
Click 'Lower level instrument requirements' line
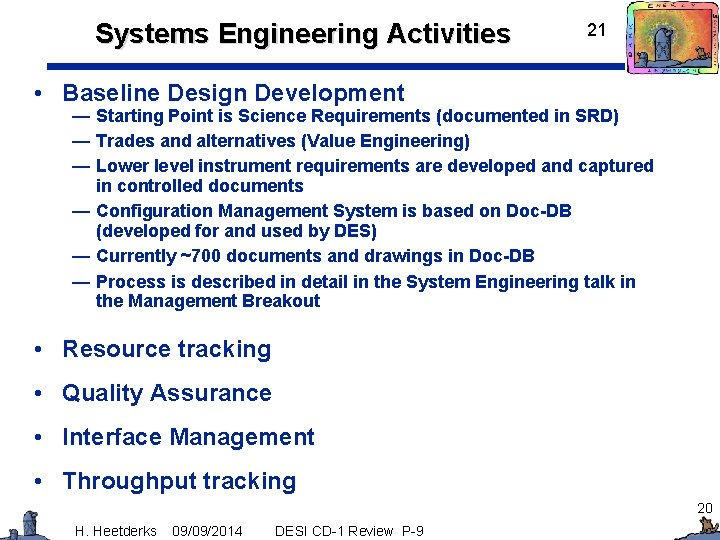(374, 166)
